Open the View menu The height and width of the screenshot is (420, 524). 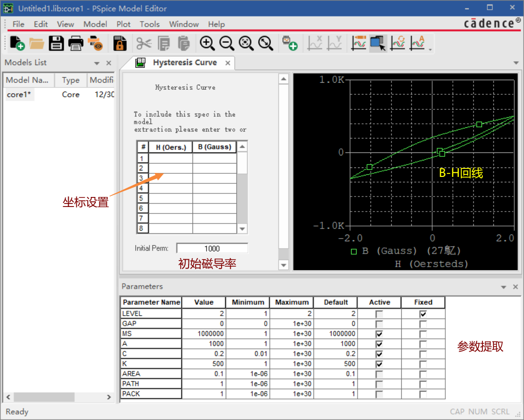click(x=65, y=24)
